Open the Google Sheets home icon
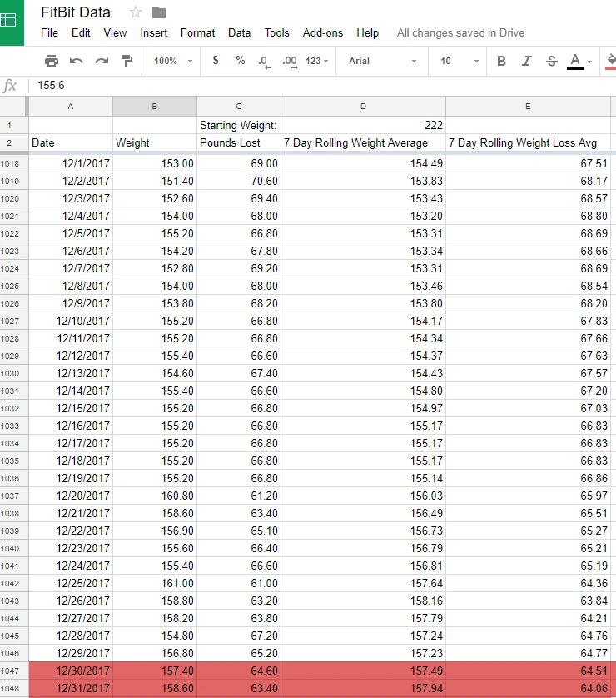 pyautogui.click(x=10, y=21)
